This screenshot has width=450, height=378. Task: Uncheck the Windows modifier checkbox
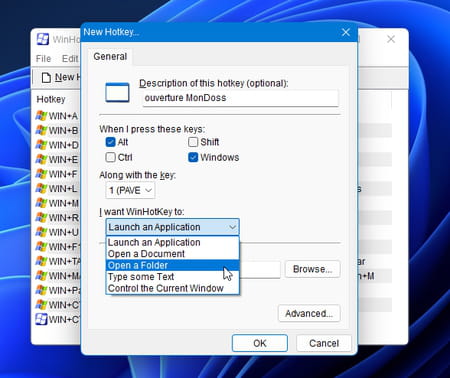[x=193, y=157]
